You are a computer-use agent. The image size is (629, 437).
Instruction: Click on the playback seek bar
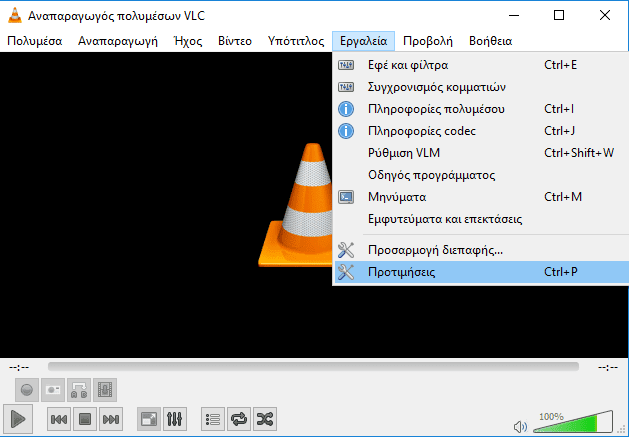[x=313, y=366]
